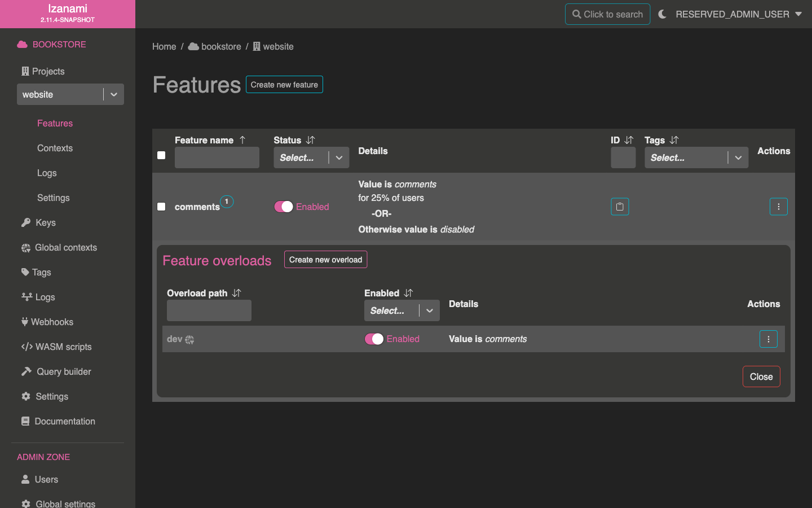Viewport: 812px width, 508px height.
Task: Open actions menu for comments feature
Action: [x=778, y=207]
